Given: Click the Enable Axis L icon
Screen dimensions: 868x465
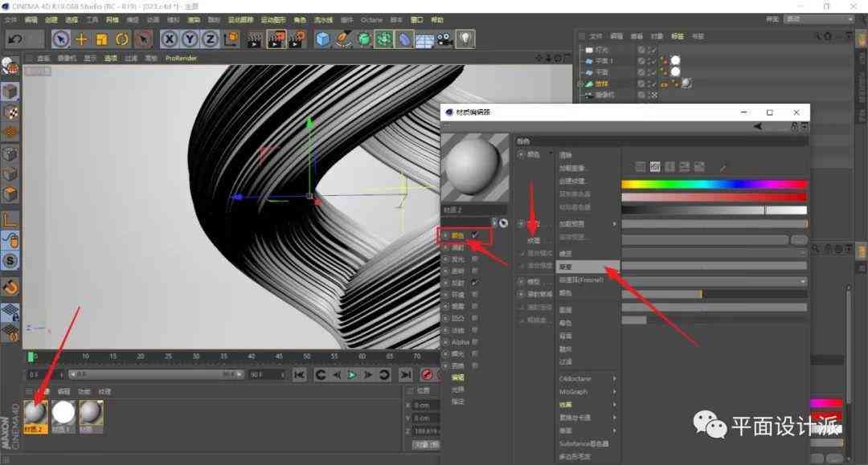Looking at the screenshot, I should click(x=10, y=219).
